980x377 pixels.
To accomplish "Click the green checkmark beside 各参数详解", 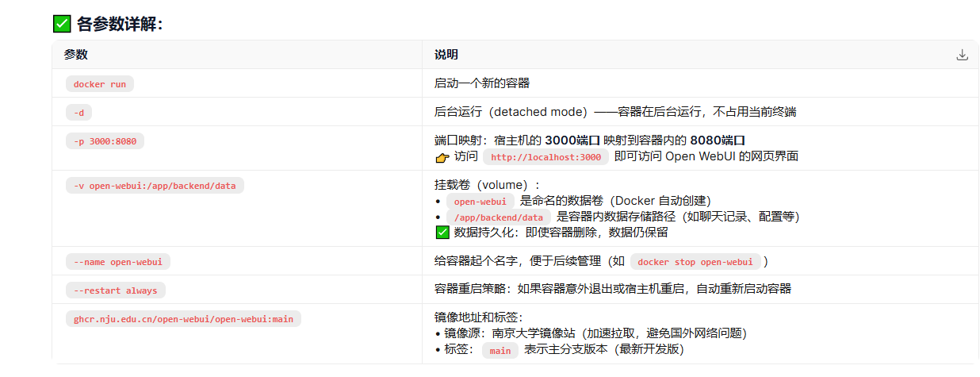I will tap(62, 24).
